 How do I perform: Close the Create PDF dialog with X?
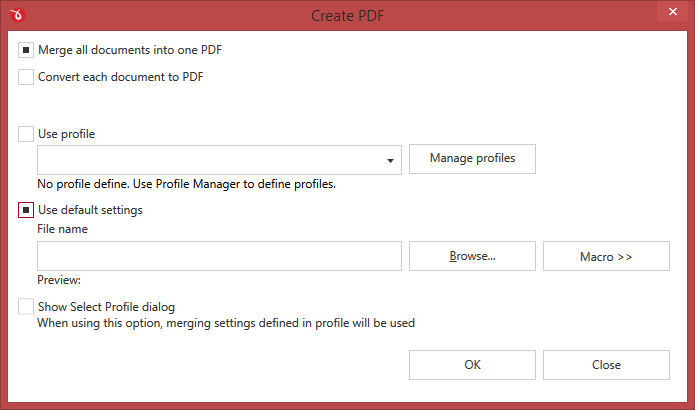672,12
